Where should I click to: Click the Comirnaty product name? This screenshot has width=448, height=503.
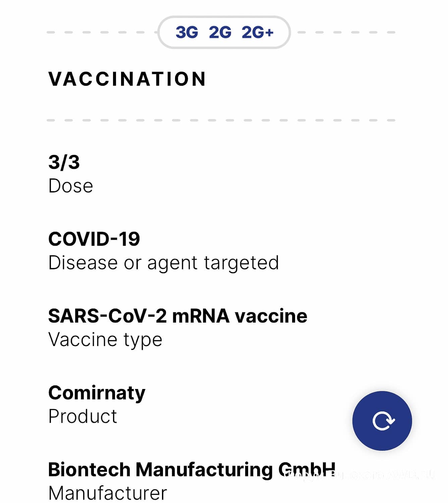click(x=97, y=393)
